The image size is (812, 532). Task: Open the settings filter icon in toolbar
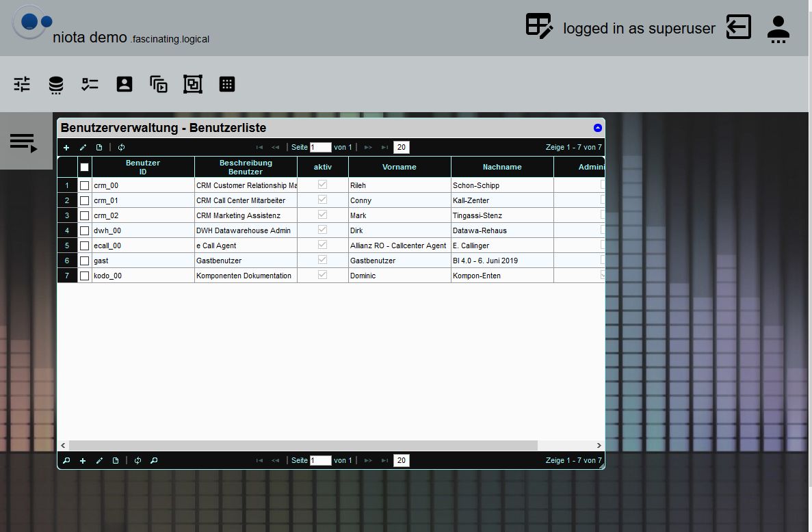point(21,83)
